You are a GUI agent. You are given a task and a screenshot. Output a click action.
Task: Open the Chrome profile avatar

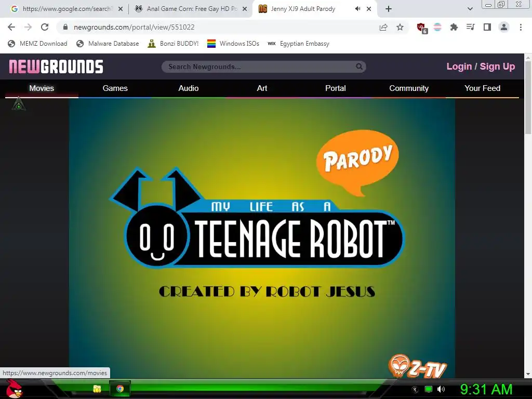[x=504, y=27]
